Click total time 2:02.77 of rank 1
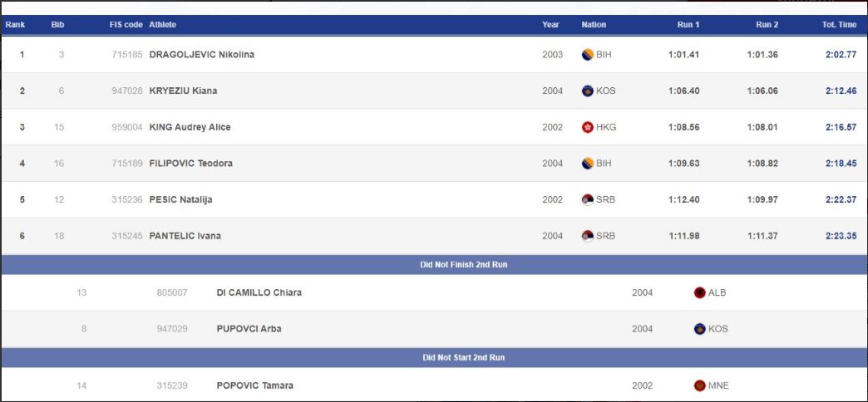The width and height of the screenshot is (868, 402). (841, 55)
